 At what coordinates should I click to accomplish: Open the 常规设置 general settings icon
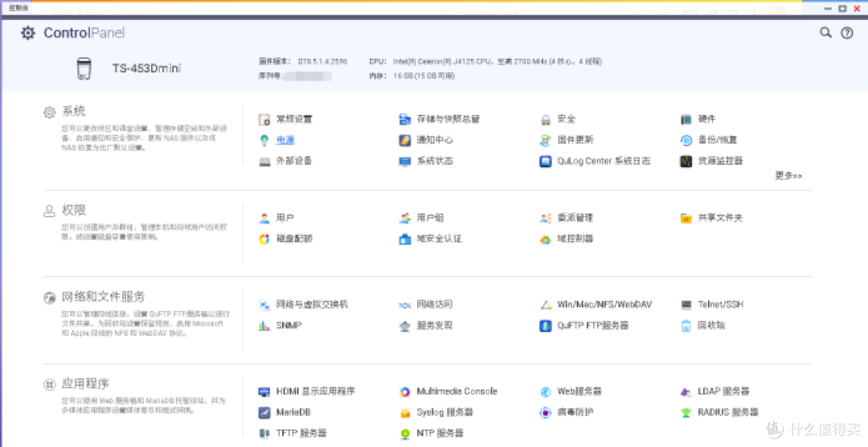point(264,119)
